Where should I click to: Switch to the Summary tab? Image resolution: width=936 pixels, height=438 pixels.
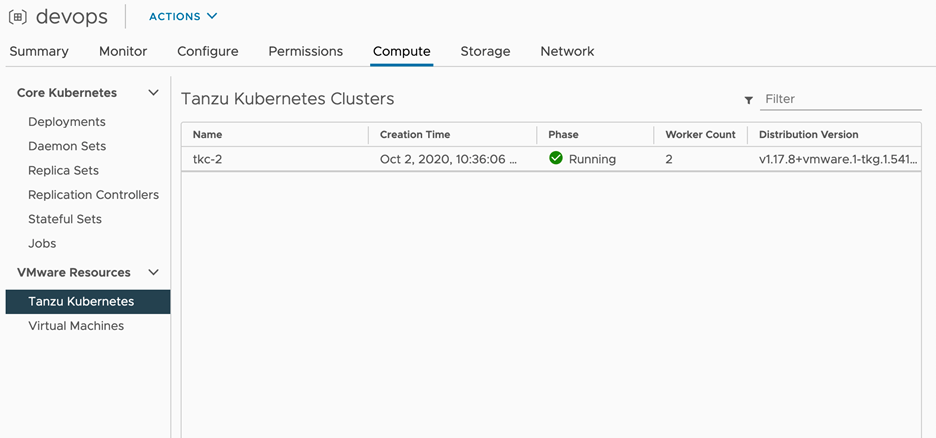39,51
